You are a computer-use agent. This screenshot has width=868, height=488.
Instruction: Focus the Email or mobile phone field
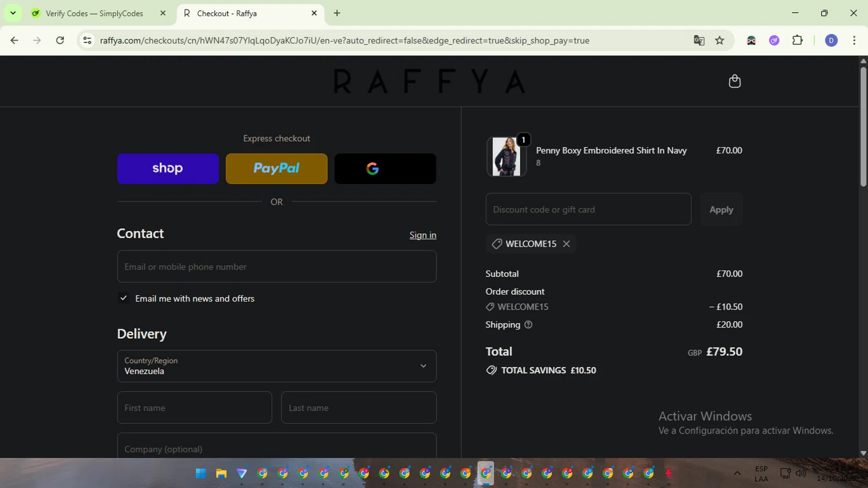277,266
